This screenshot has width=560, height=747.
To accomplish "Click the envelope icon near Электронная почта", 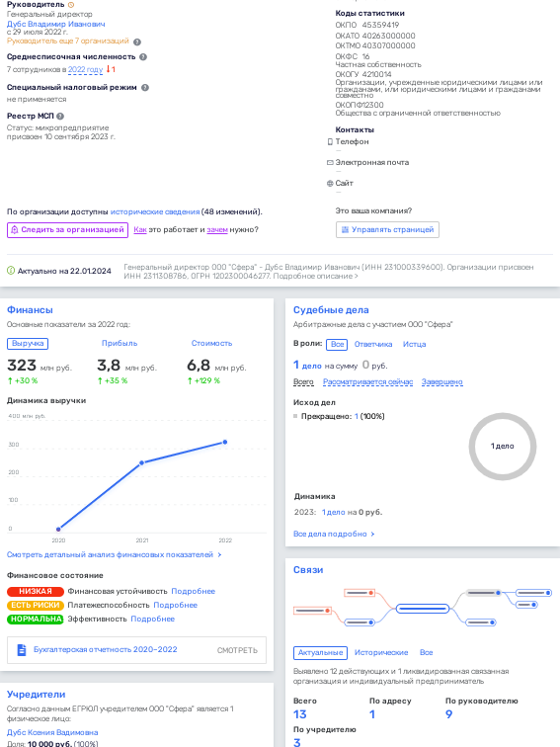I will tap(330, 162).
